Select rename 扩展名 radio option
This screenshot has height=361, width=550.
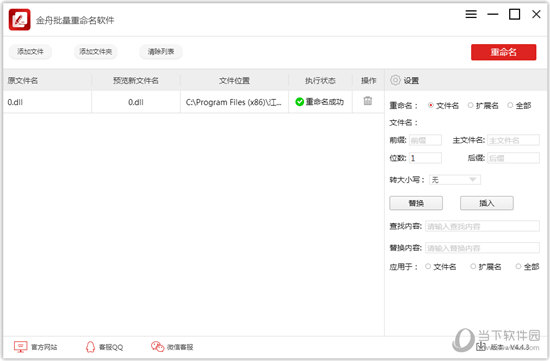click(x=471, y=105)
